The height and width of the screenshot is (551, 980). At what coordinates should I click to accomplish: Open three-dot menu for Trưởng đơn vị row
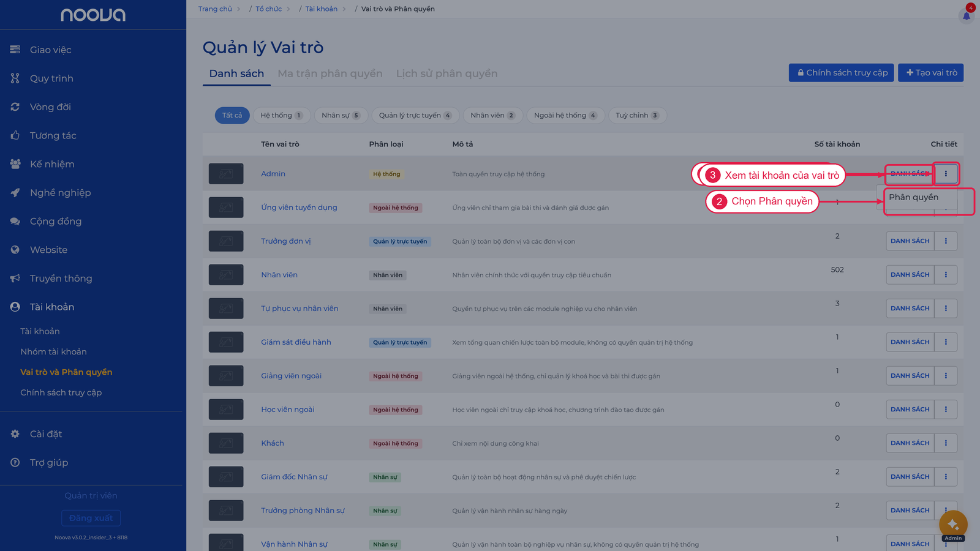click(x=946, y=241)
